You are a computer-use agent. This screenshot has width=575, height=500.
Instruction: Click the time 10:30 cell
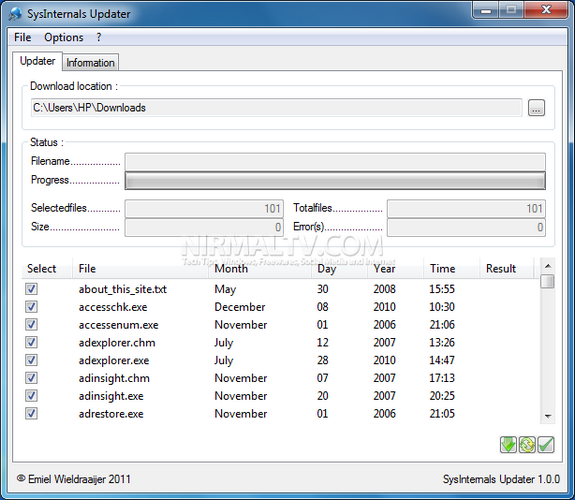(x=442, y=307)
